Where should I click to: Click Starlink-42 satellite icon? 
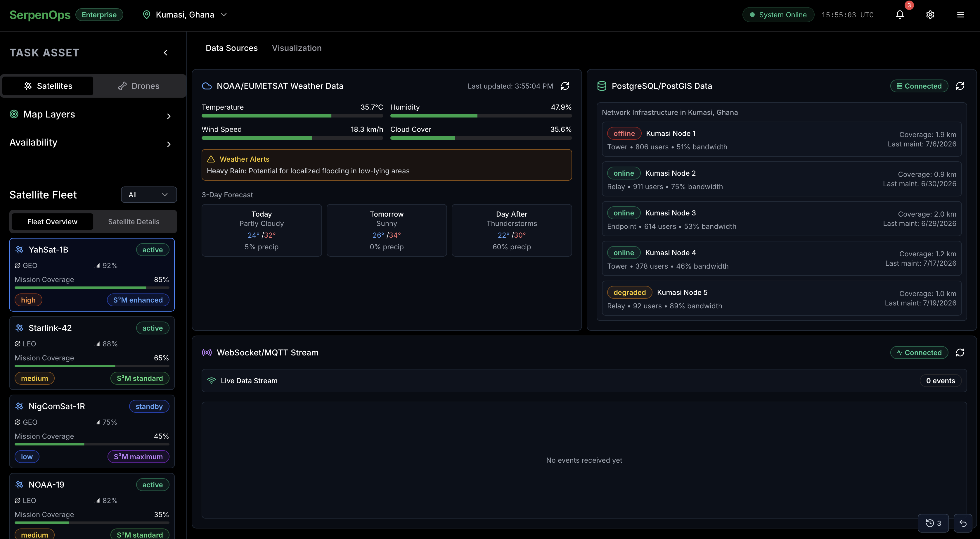coord(19,328)
